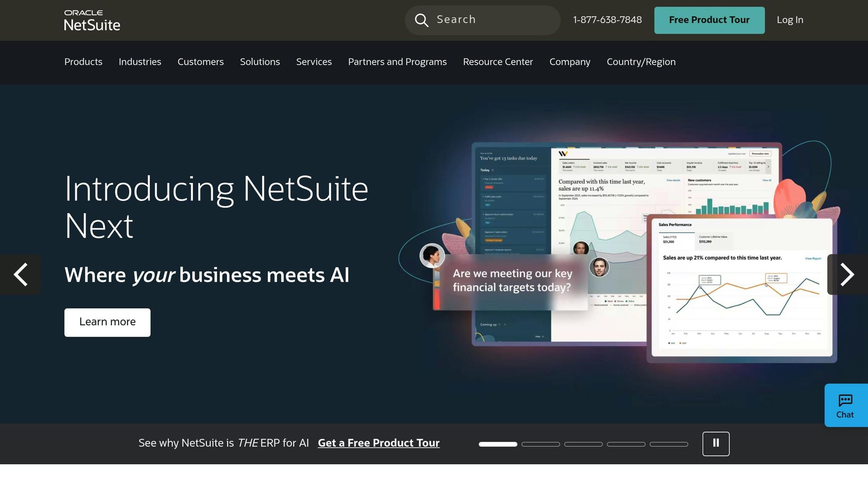The height and width of the screenshot is (488, 868).
Task: Pause the homepage carousel
Action: pyautogui.click(x=716, y=444)
